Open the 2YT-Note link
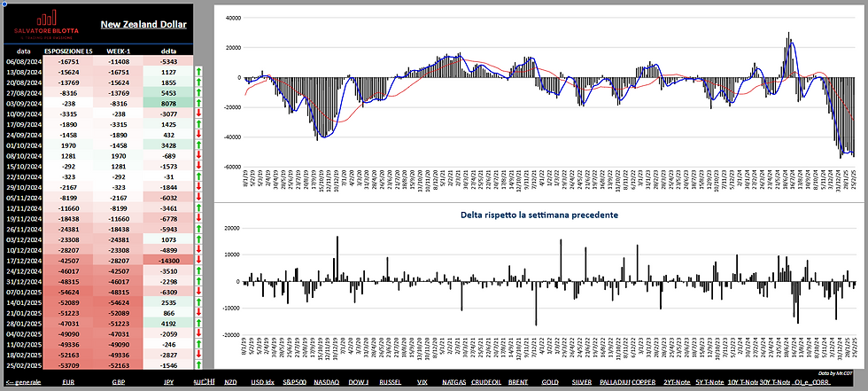Viewport: 868px width, 391px height. point(678,382)
